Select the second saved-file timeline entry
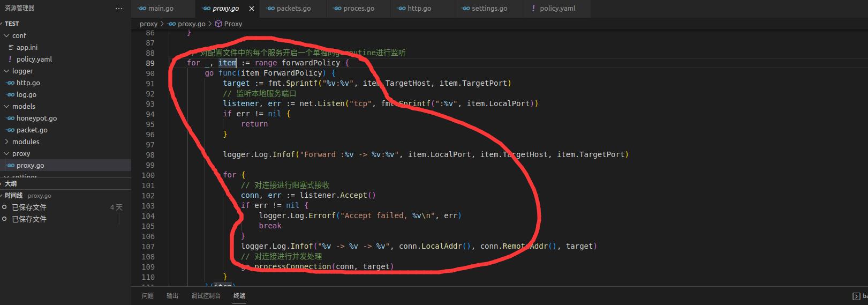This screenshot has height=305, width=868. pyautogui.click(x=29, y=219)
